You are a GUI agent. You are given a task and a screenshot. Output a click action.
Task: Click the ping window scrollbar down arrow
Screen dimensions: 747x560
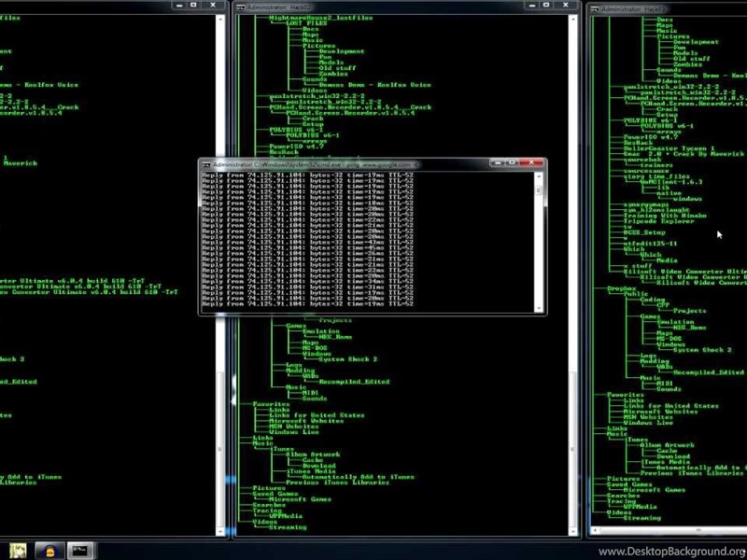539,308
